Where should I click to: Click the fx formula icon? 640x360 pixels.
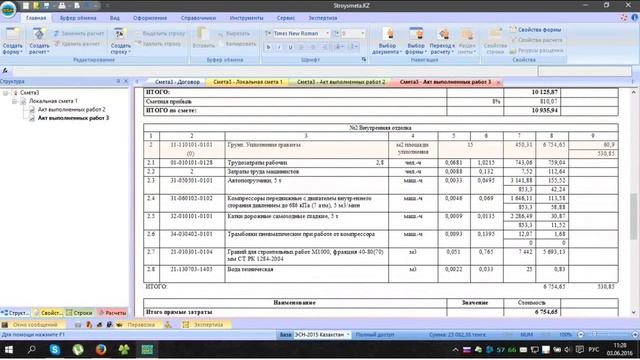click(x=5, y=71)
